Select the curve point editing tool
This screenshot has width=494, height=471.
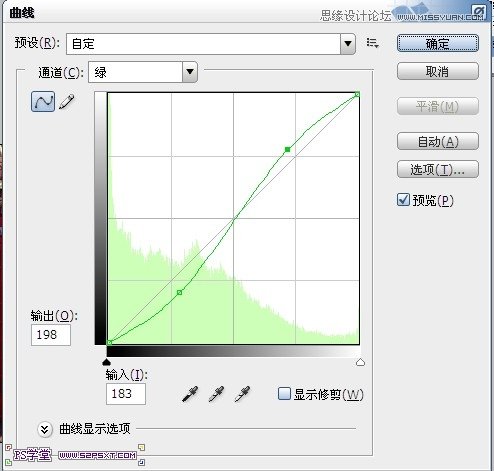pos(43,101)
